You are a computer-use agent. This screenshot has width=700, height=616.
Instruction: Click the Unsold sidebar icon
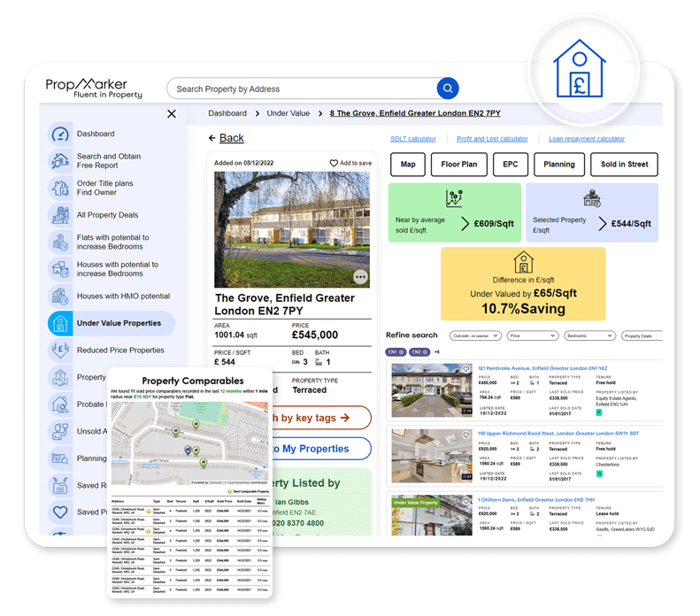click(x=60, y=431)
